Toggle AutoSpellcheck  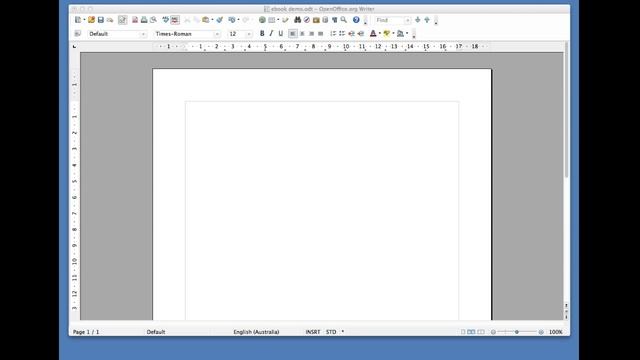tap(175, 20)
